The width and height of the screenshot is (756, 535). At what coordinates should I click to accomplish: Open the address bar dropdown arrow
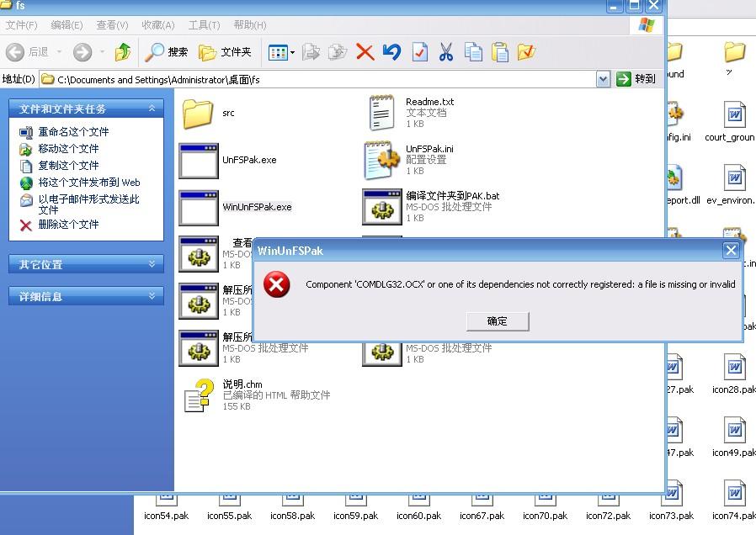pyautogui.click(x=603, y=79)
